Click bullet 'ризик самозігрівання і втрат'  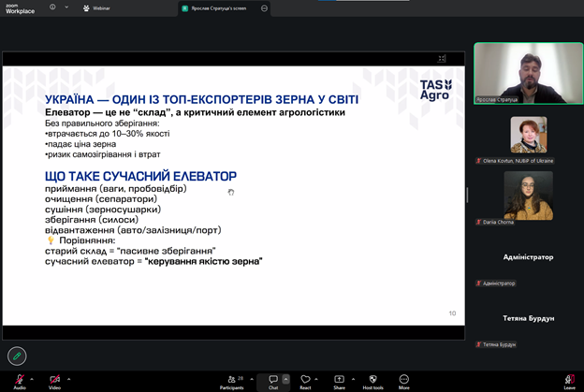pyautogui.click(x=102, y=154)
